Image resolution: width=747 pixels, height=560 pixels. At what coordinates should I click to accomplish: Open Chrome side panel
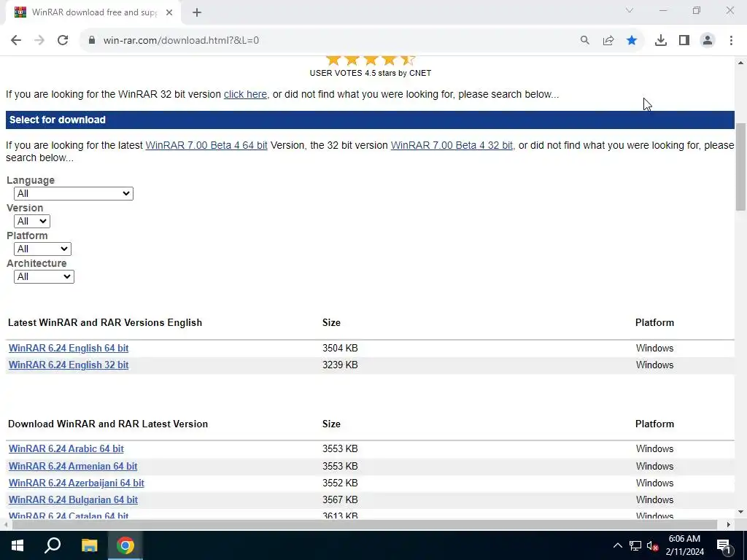(684, 41)
